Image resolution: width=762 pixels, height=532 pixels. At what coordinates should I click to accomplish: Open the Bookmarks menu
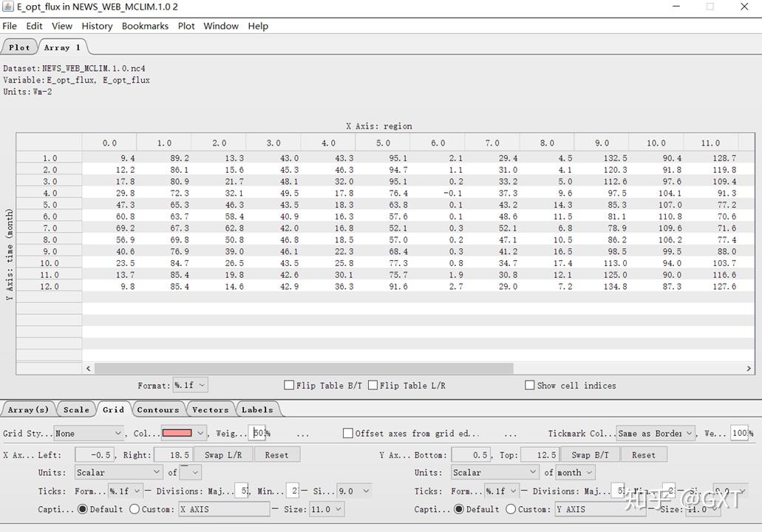click(145, 26)
